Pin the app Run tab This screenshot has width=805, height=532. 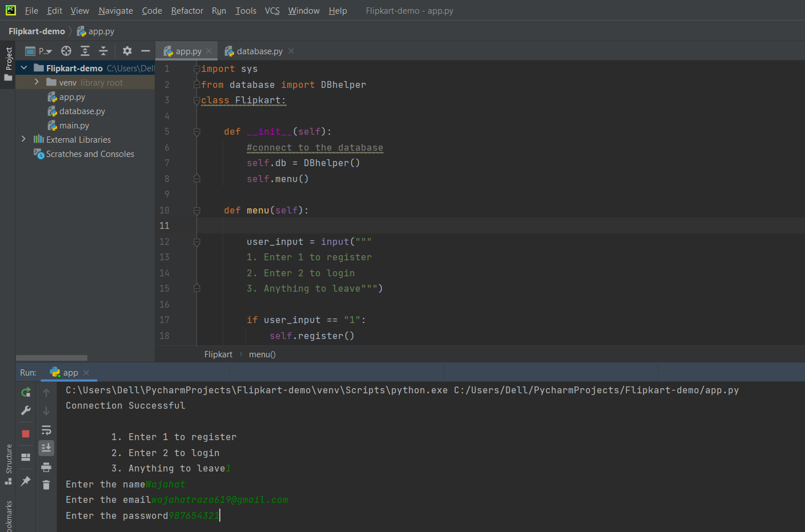pos(25,481)
